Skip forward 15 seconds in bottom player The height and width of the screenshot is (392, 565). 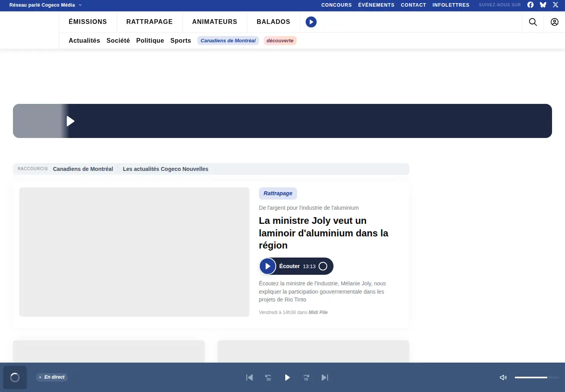(x=306, y=377)
